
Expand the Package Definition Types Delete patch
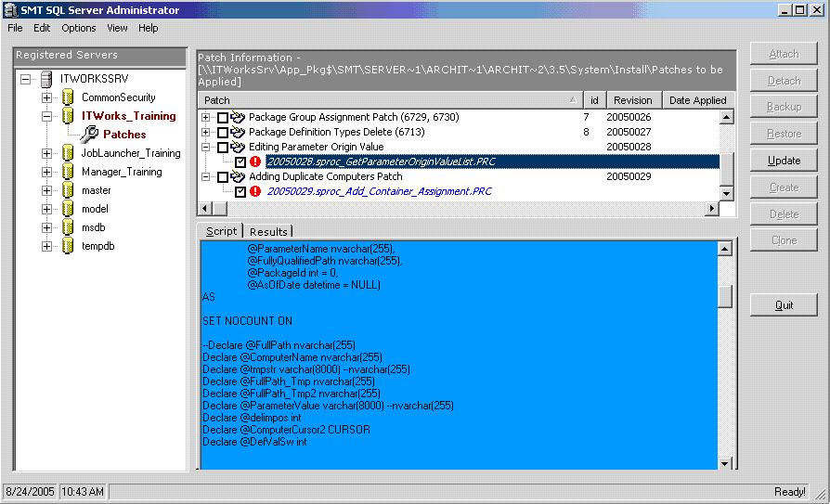[x=206, y=133]
